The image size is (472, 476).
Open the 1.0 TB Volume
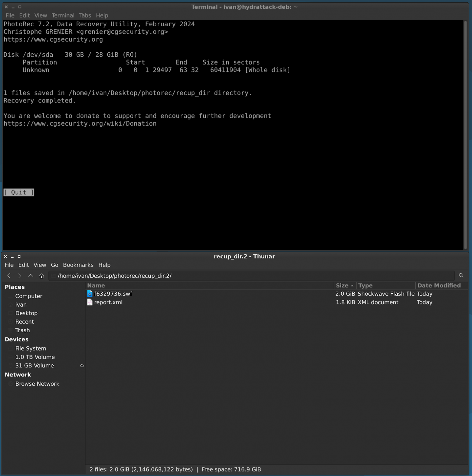[x=35, y=357]
